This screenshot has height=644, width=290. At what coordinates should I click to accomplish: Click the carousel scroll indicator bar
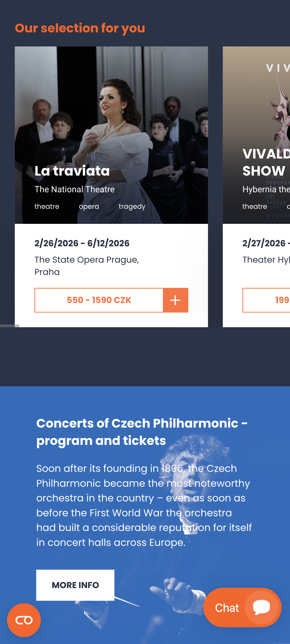[9, 325]
